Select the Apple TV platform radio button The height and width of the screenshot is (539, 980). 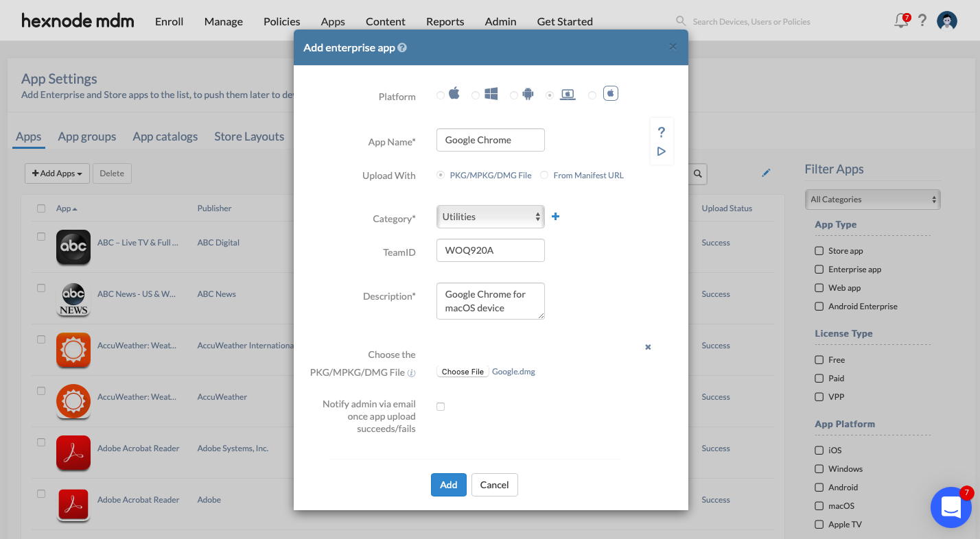[592, 96]
